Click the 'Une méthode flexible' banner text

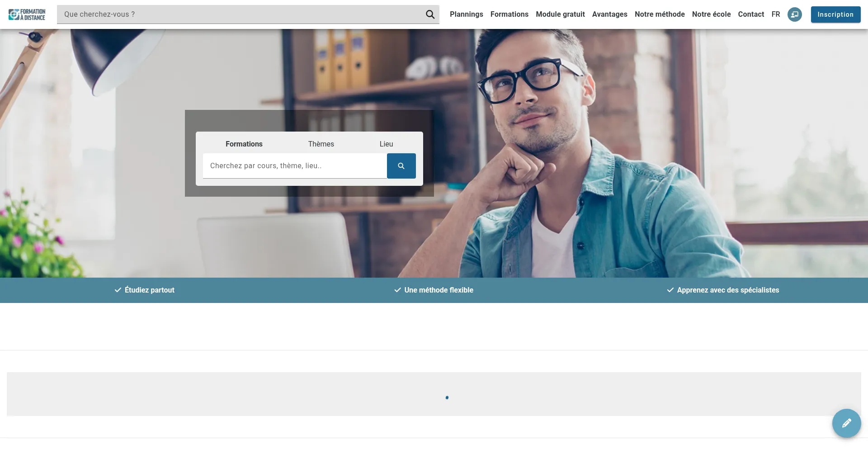coord(439,290)
